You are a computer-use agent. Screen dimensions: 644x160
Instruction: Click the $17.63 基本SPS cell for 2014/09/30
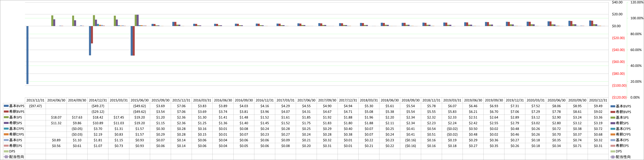pos(77,117)
